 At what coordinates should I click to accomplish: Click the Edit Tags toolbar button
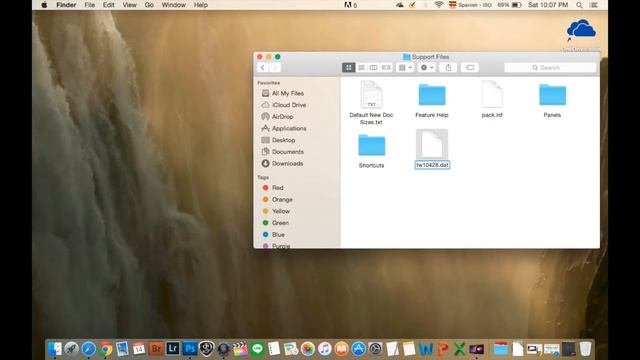470,67
